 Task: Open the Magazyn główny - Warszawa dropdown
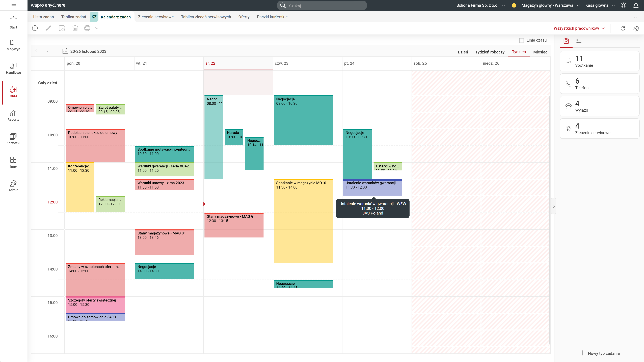pos(550,5)
